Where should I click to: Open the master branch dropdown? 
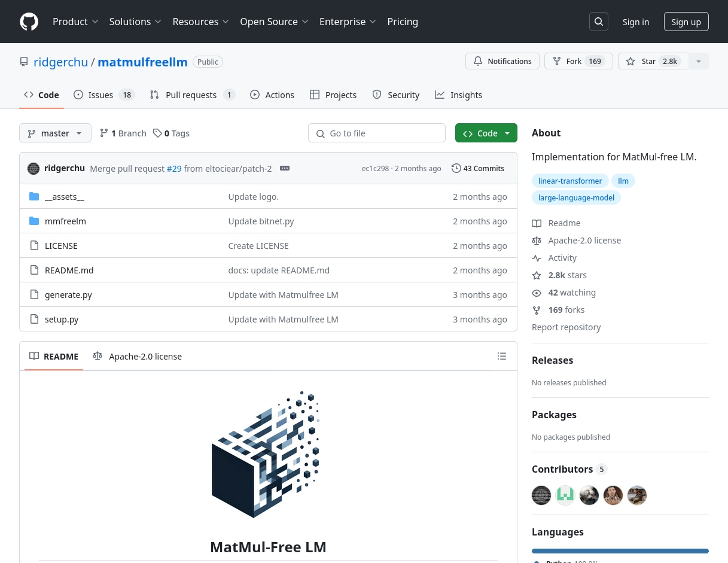(x=55, y=133)
